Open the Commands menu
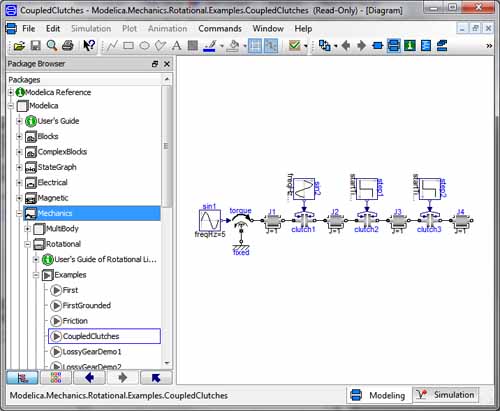Image resolution: width=500 pixels, height=411 pixels. pyautogui.click(x=220, y=29)
